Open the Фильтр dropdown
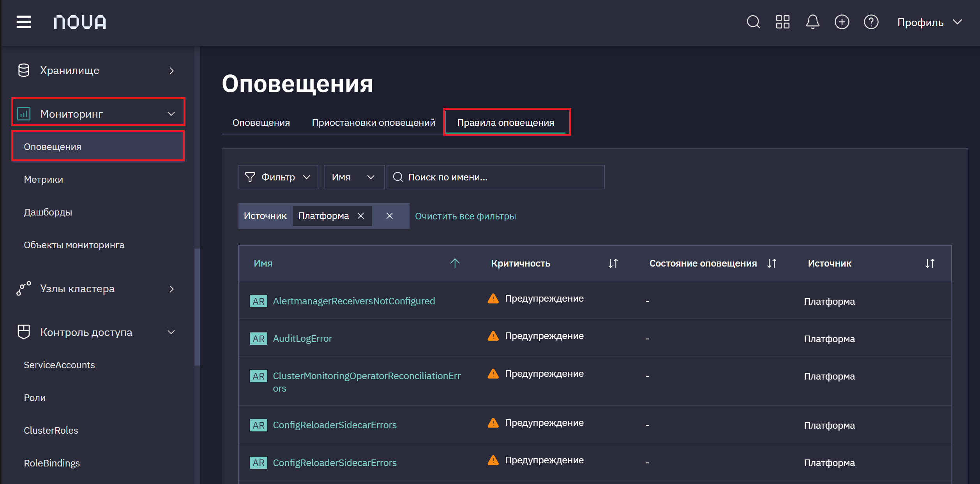The image size is (980, 484). pos(278,177)
